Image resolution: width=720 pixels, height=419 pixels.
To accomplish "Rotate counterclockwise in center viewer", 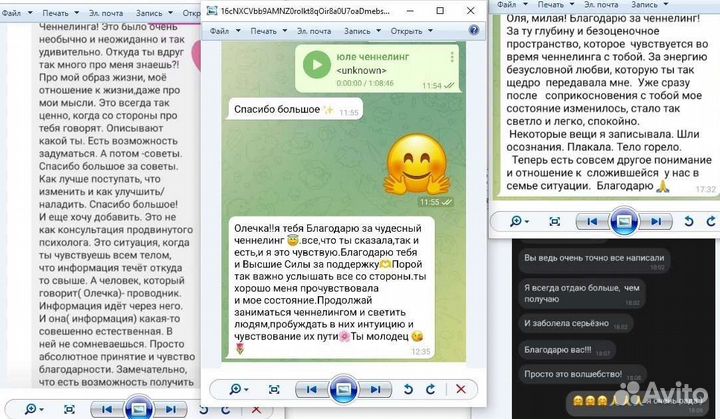I will click(408, 390).
